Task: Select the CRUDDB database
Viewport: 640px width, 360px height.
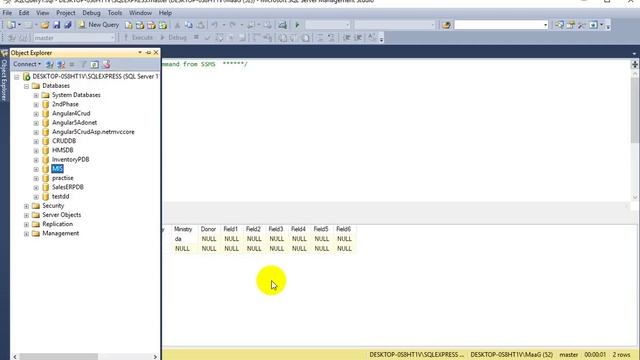Action: [x=64, y=141]
